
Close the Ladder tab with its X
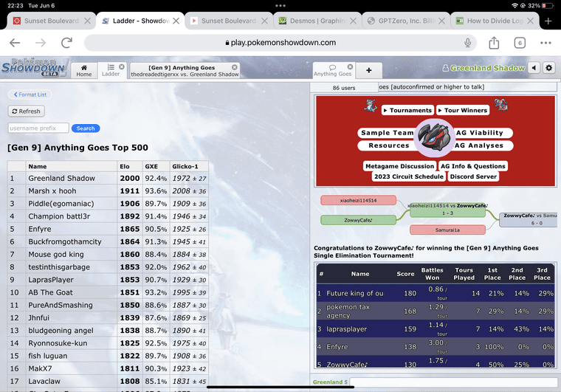122,67
